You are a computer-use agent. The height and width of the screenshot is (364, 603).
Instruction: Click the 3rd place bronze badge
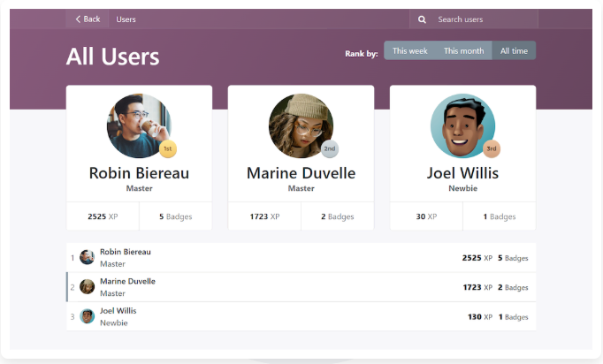pos(492,148)
